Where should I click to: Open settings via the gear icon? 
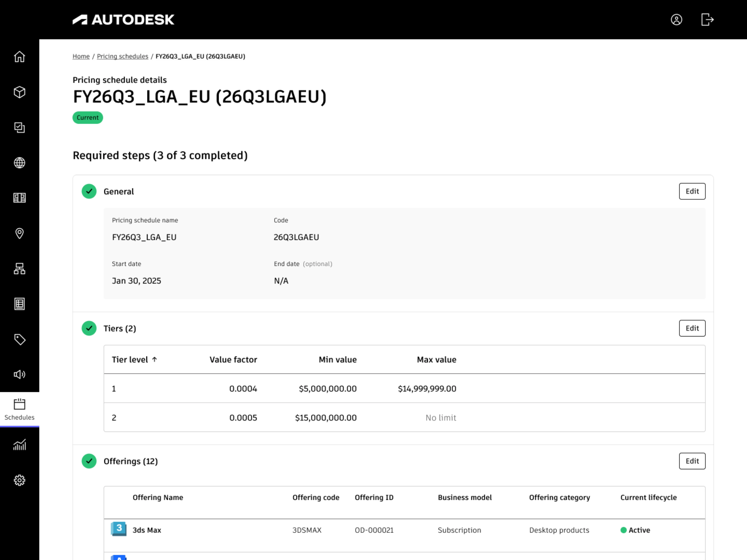pyautogui.click(x=20, y=480)
